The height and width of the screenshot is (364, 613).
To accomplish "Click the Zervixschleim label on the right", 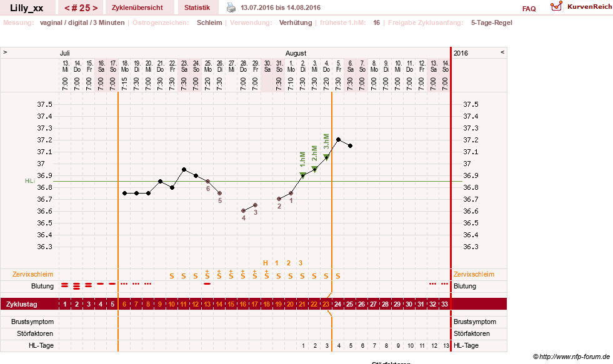I will point(474,274).
